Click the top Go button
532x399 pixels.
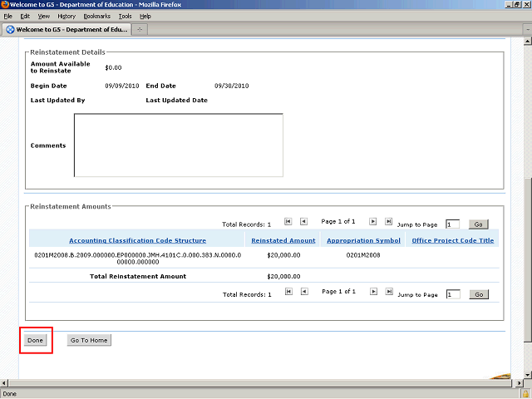pyautogui.click(x=478, y=224)
